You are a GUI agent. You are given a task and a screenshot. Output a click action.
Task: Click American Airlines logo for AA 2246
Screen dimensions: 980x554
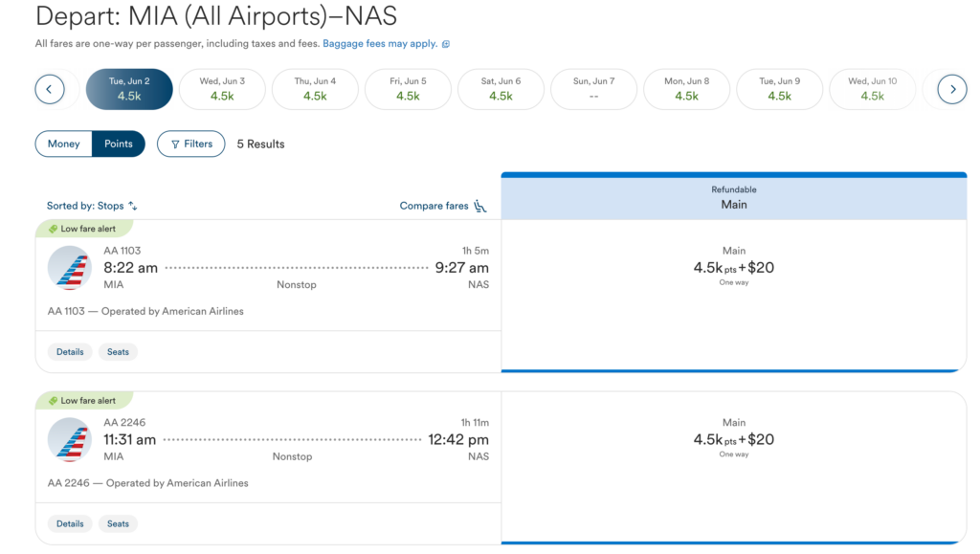(69, 440)
